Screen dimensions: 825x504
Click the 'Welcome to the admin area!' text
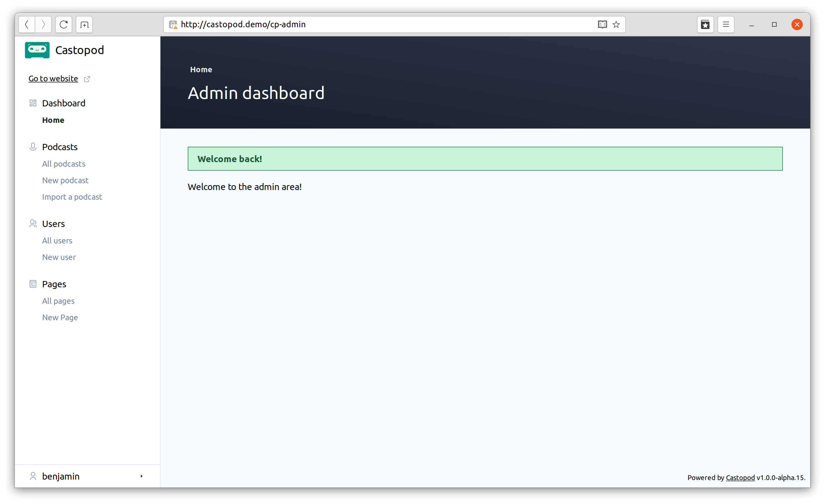click(245, 187)
